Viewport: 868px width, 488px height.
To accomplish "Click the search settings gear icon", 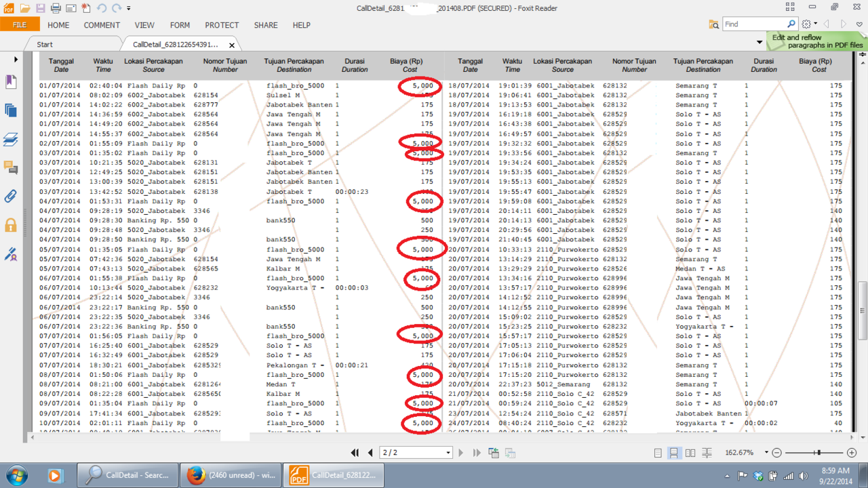I will click(x=806, y=24).
